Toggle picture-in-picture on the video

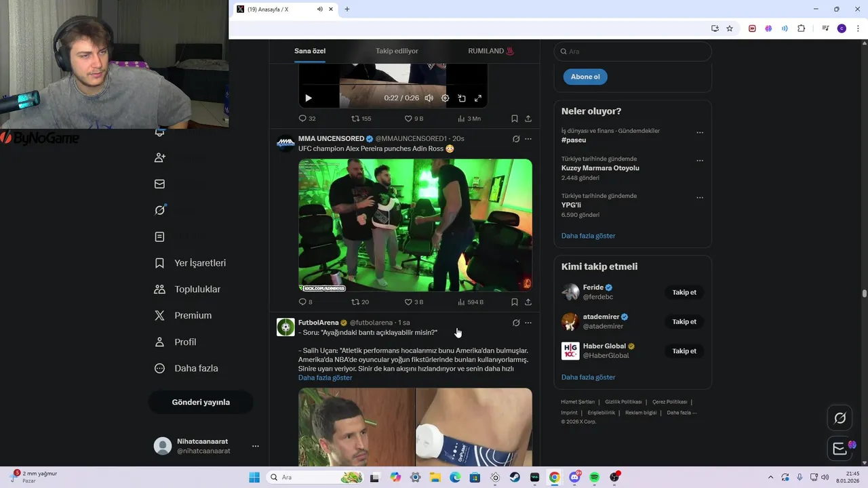click(462, 98)
